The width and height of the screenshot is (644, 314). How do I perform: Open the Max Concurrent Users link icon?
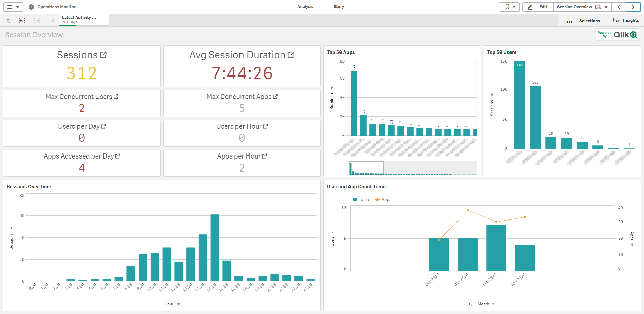tap(116, 97)
